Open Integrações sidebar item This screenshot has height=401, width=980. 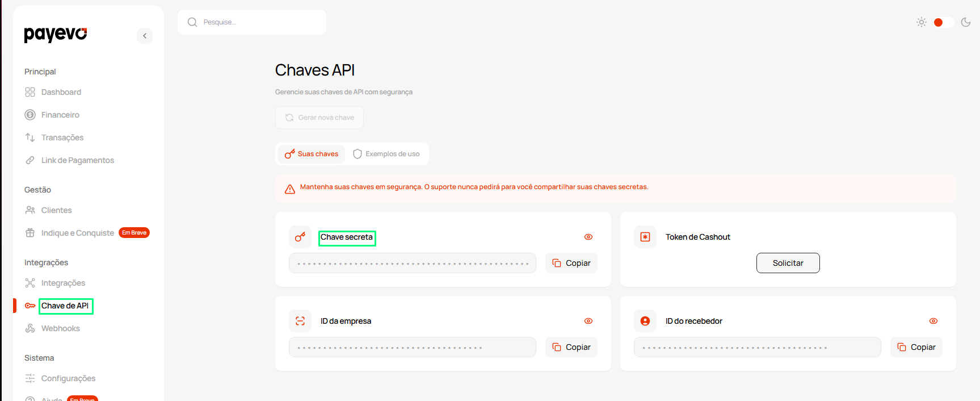pyautogui.click(x=63, y=283)
